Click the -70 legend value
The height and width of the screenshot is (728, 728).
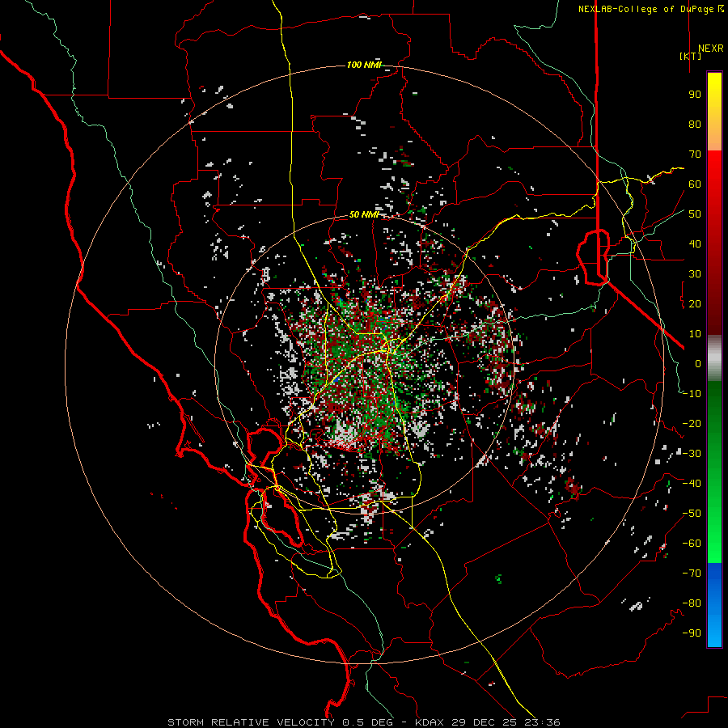click(692, 574)
